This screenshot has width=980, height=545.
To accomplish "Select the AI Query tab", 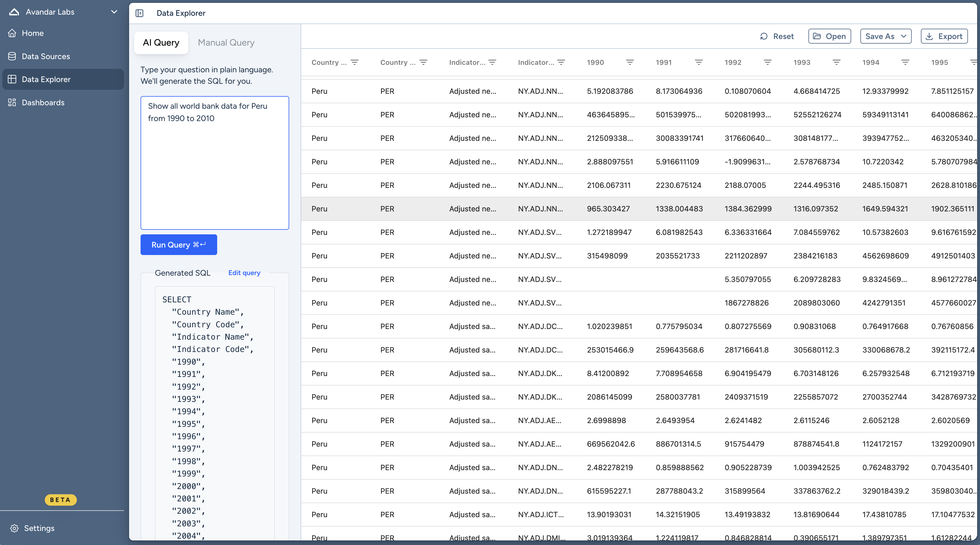I will tap(161, 42).
